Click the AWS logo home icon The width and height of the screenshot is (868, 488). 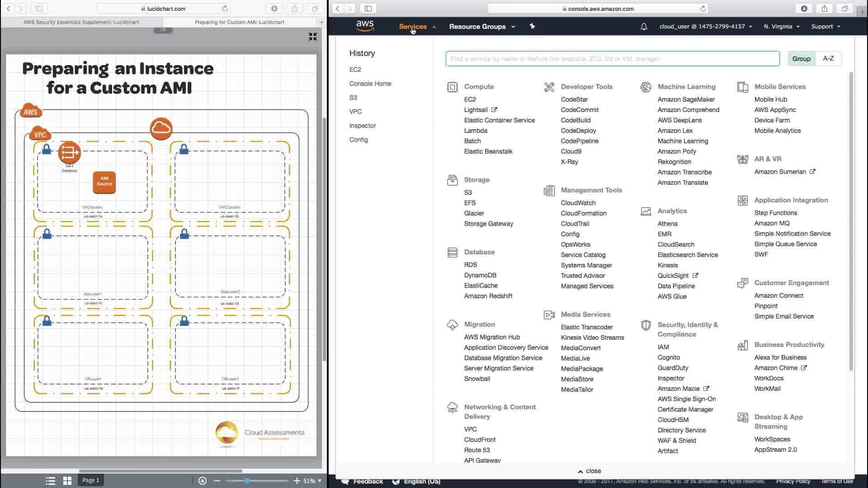[364, 26]
